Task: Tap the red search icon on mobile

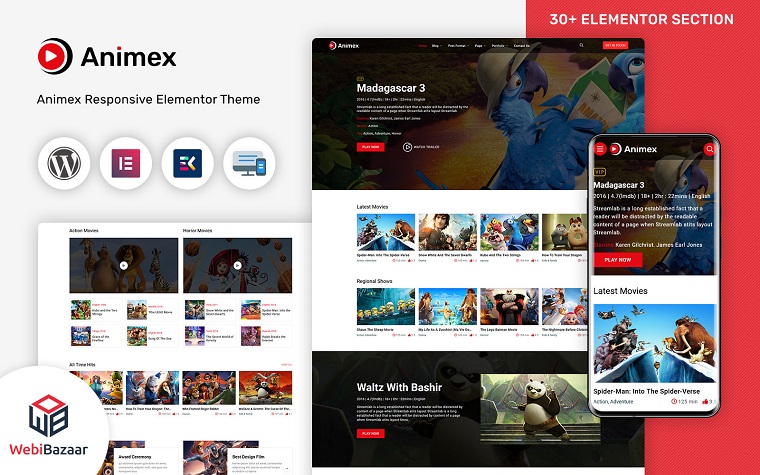Action: (x=709, y=149)
